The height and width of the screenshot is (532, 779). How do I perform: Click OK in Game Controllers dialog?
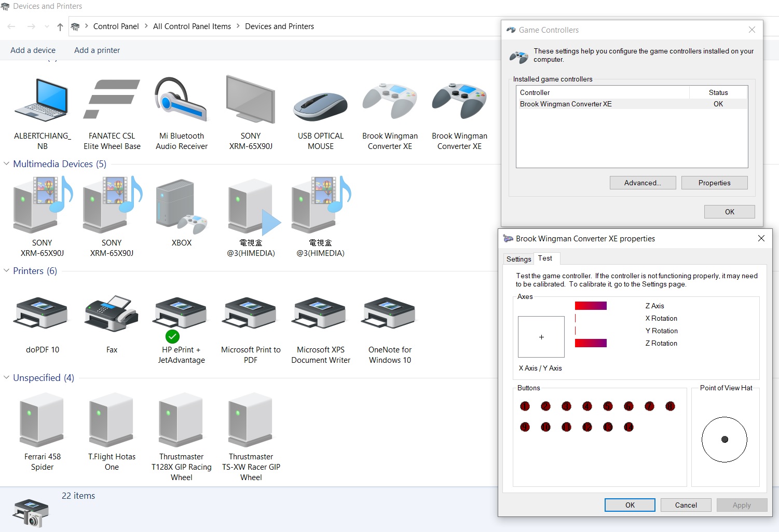729,212
